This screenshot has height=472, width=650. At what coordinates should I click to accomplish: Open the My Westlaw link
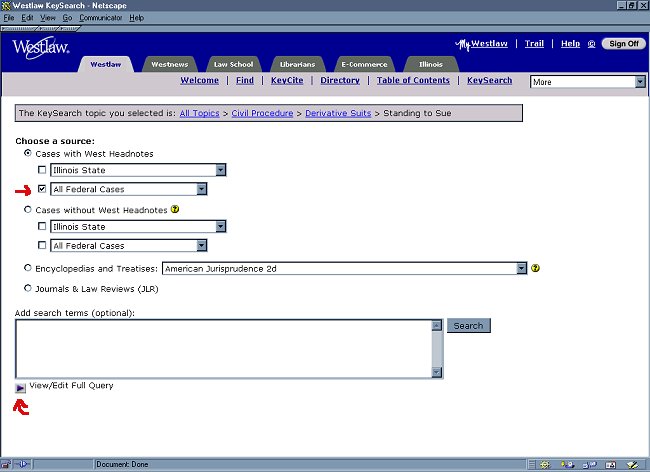pos(482,44)
